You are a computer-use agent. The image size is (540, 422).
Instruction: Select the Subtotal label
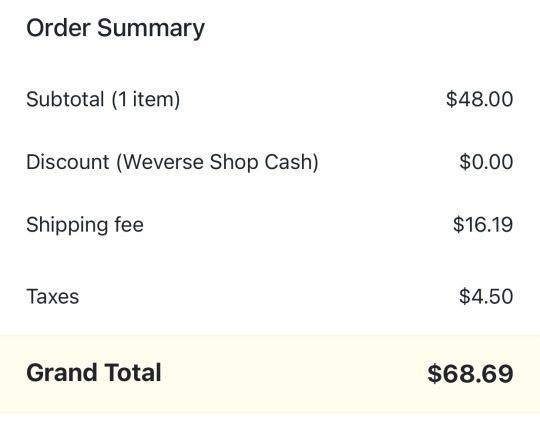(x=65, y=99)
